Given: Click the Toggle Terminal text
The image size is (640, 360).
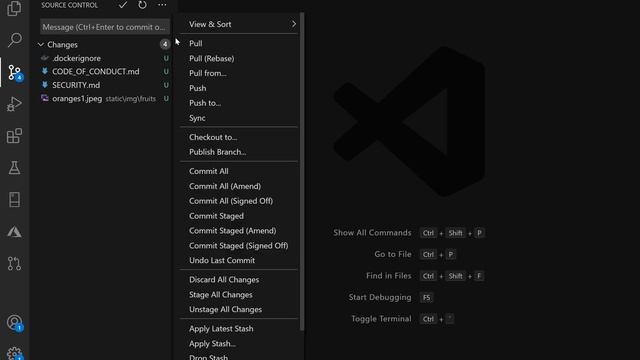Looking at the screenshot, I should [x=381, y=319].
